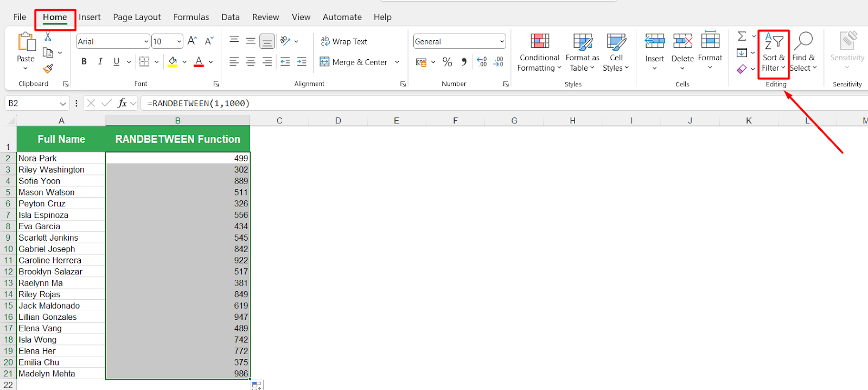Open Cell Styles gallery
The width and height of the screenshot is (868, 390).
(x=616, y=52)
